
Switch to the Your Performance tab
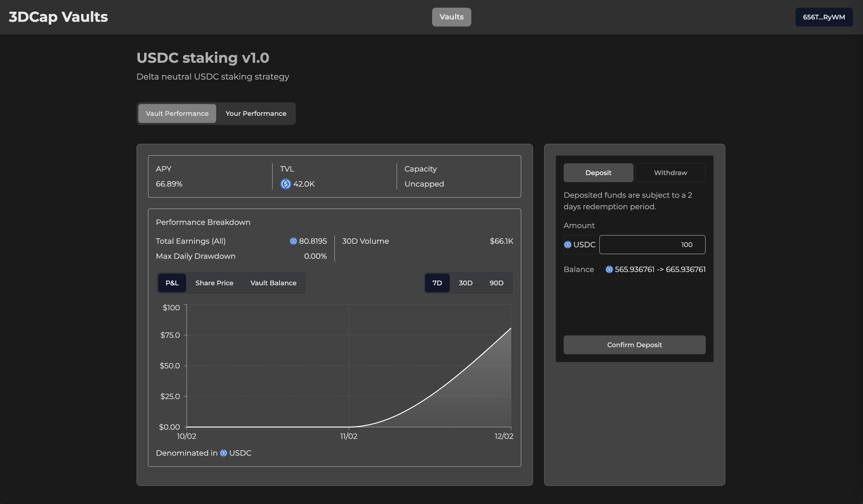pyautogui.click(x=255, y=113)
